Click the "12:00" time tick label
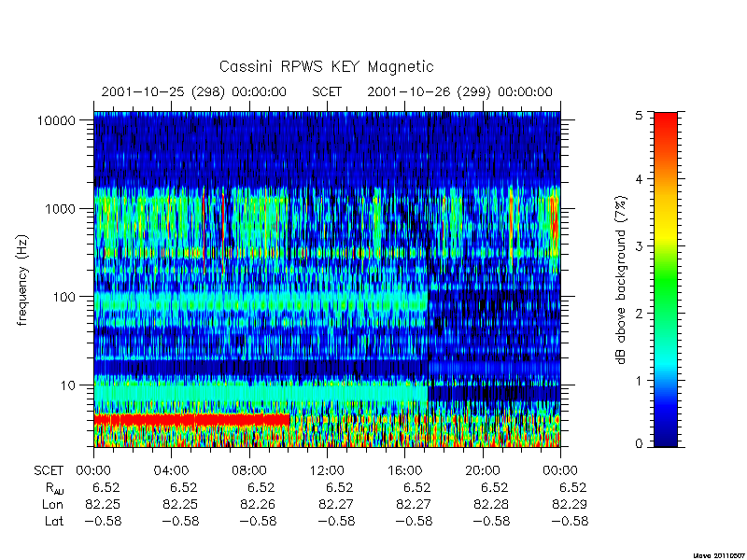 click(327, 471)
